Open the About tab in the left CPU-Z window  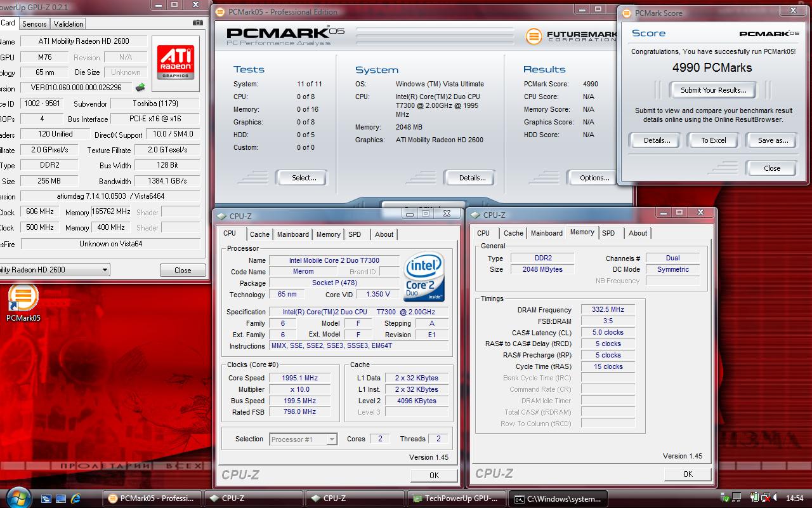point(384,234)
